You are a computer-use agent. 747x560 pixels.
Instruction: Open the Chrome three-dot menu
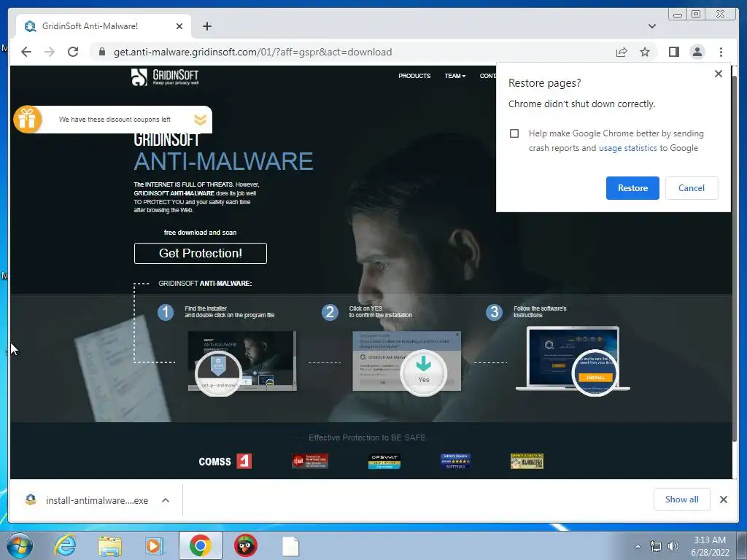[721, 52]
